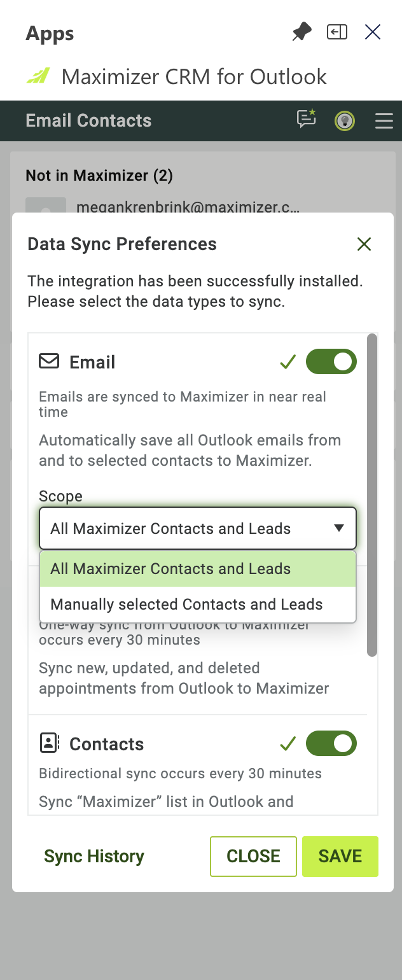Screen dimensions: 402x980
Task: Click the CLOSE button
Action: (x=254, y=856)
